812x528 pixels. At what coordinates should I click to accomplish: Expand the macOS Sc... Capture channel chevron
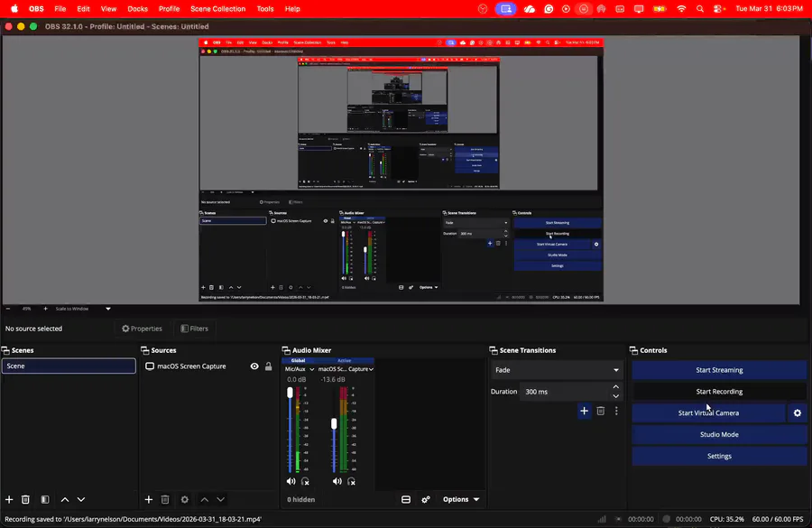point(372,369)
